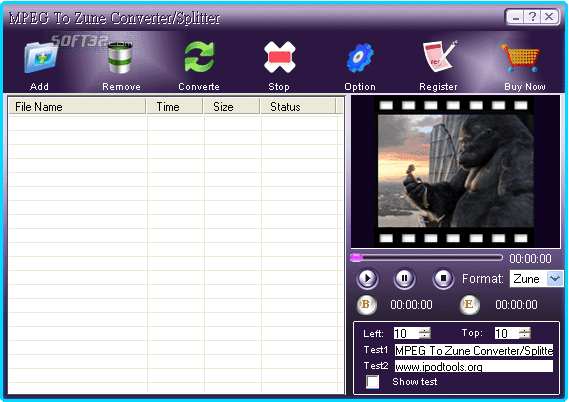Image resolution: width=569 pixels, height=402 pixels.
Task: Pause the video preview
Action: (x=404, y=279)
